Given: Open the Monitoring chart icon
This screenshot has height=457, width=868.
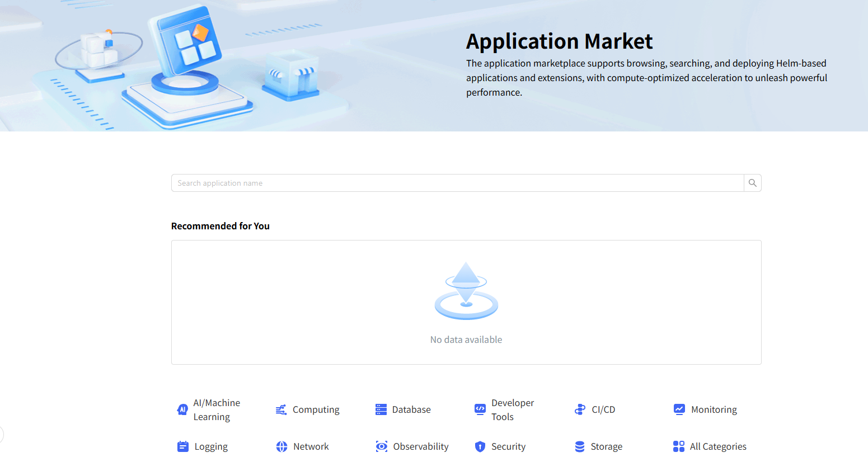Looking at the screenshot, I should pos(679,409).
